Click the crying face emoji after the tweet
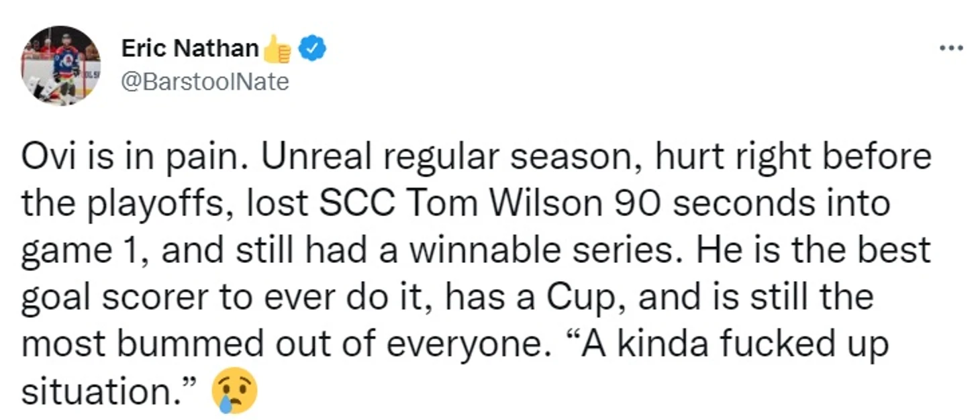This screenshot has height=420, width=980. (234, 390)
